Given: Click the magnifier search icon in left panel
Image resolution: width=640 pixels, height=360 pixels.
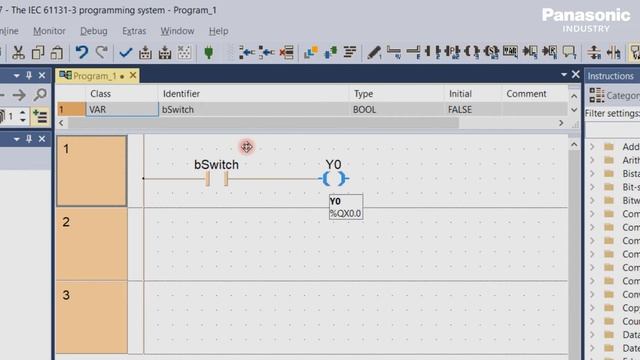Looking at the screenshot, I should [x=40, y=95].
